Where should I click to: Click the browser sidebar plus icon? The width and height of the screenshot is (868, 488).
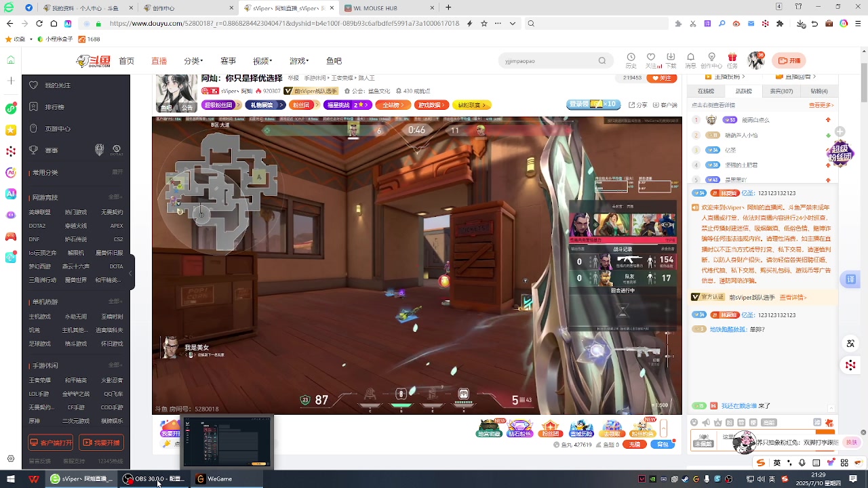click(10, 81)
